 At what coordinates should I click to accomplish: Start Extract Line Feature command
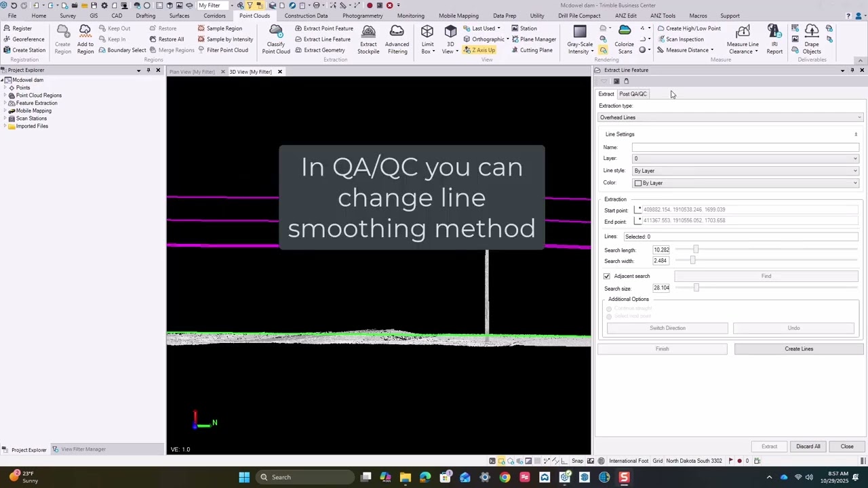coord(322,39)
